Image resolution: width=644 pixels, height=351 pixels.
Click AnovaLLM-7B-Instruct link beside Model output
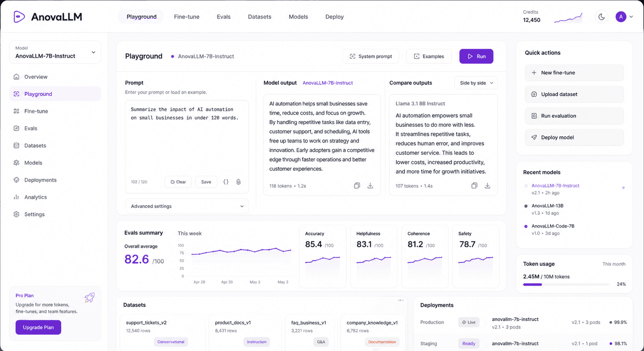click(x=328, y=83)
